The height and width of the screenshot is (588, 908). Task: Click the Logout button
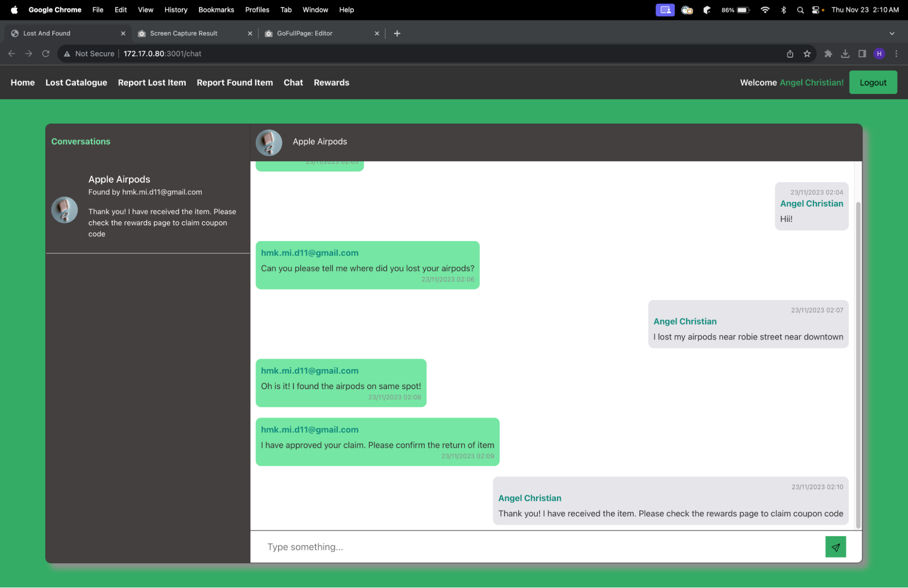click(x=873, y=82)
